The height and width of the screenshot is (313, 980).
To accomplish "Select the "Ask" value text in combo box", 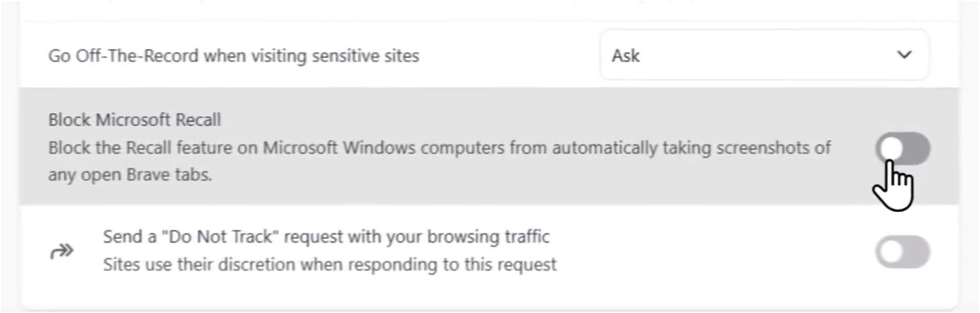I will [625, 56].
